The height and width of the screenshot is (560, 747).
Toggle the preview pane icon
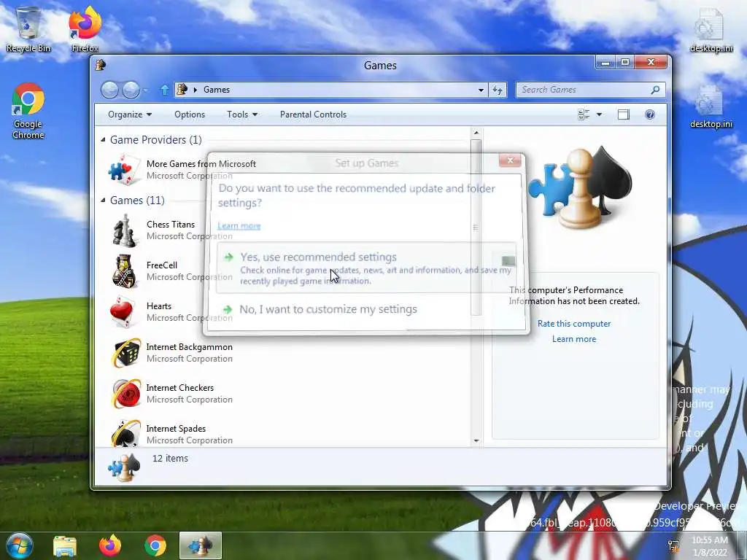point(623,114)
